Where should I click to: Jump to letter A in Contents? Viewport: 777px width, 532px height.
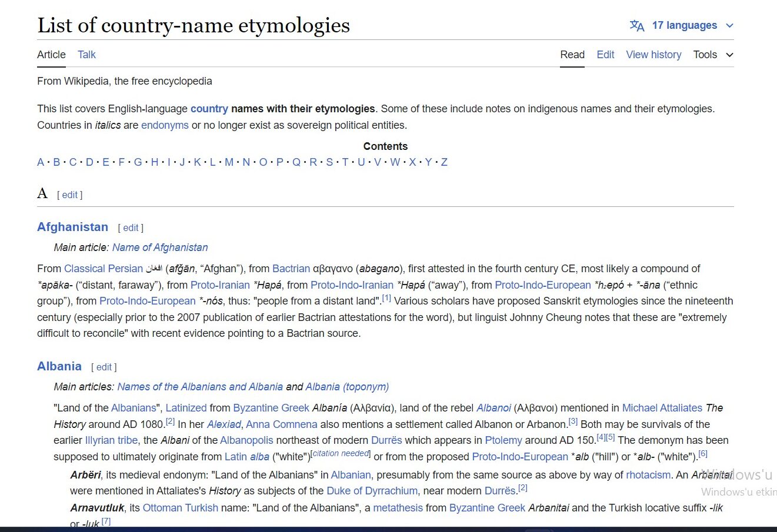(41, 162)
